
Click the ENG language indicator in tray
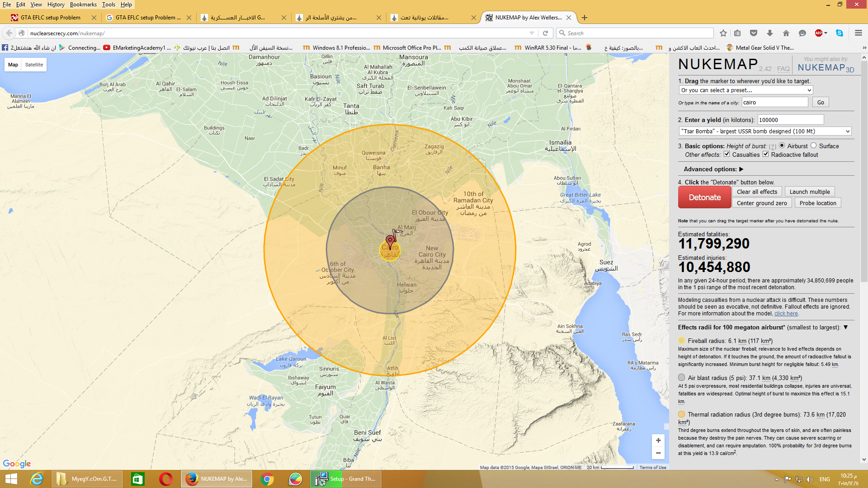pyautogui.click(x=825, y=479)
